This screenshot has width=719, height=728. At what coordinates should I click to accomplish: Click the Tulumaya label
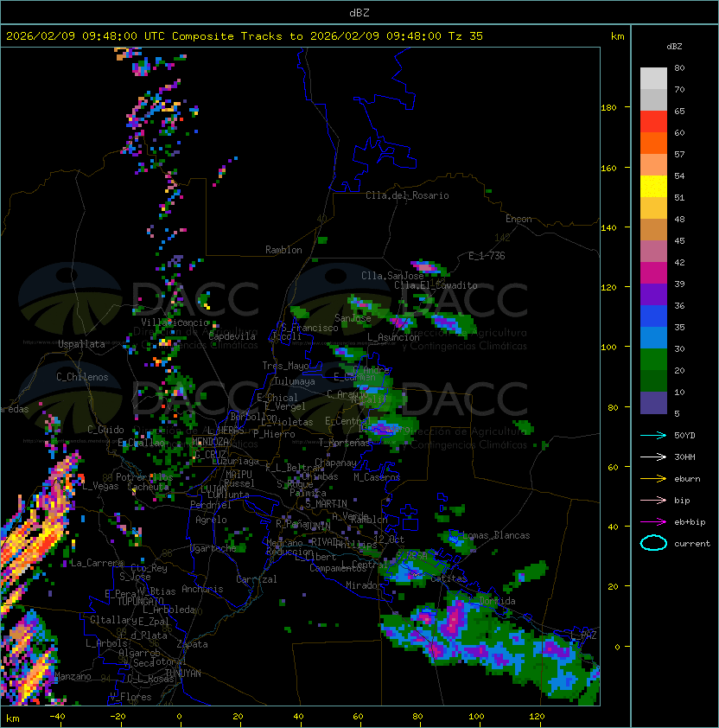pos(295,381)
